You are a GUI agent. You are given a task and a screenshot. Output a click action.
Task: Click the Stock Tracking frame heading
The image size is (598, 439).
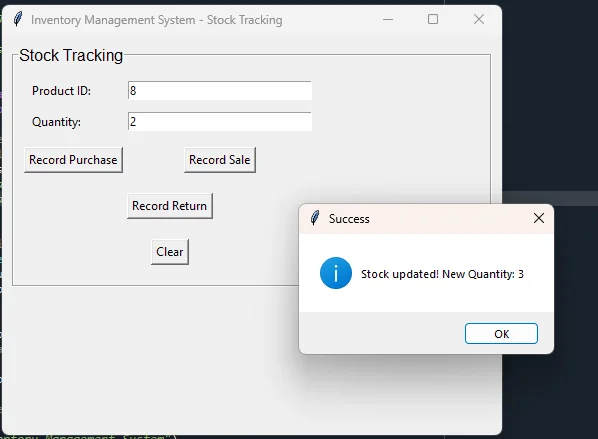point(71,55)
